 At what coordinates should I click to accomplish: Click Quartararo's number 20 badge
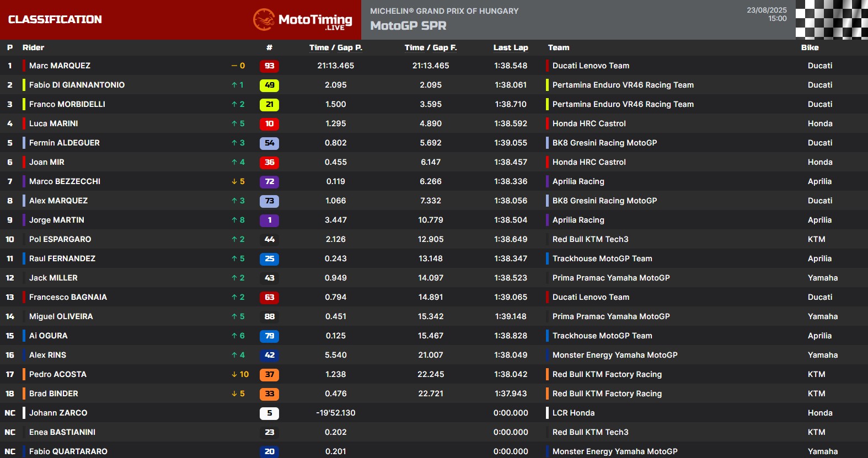[269, 452]
